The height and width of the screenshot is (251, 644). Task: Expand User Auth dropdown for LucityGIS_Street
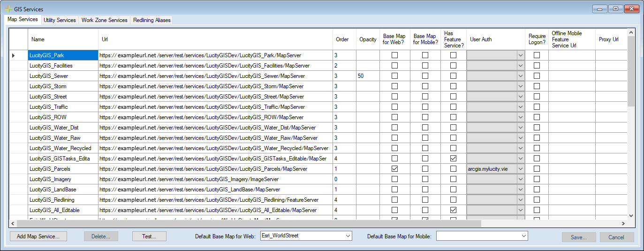coord(521,97)
